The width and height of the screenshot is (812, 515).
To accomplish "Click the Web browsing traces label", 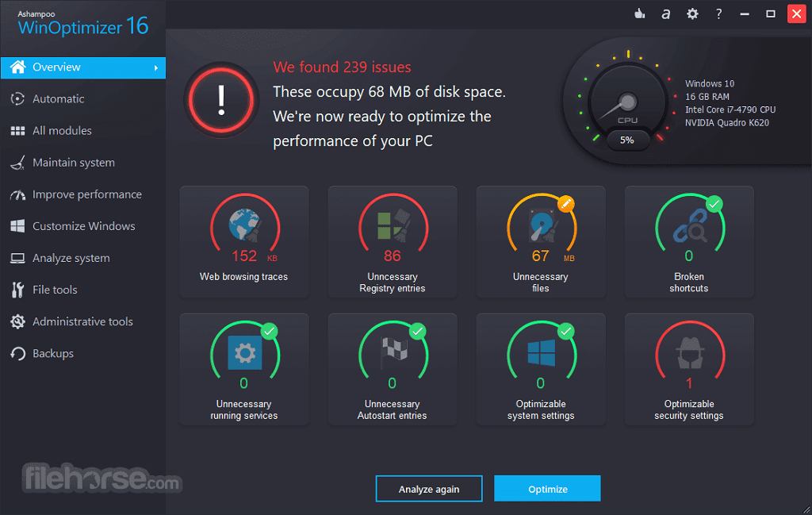I will 244,277.
